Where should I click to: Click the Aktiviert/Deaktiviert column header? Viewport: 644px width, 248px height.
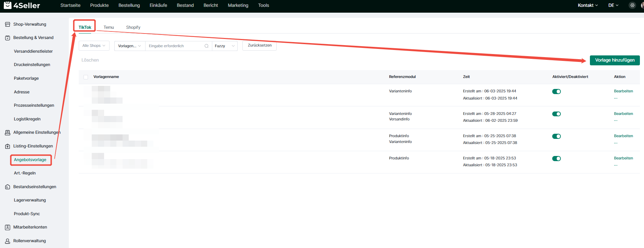(x=570, y=77)
